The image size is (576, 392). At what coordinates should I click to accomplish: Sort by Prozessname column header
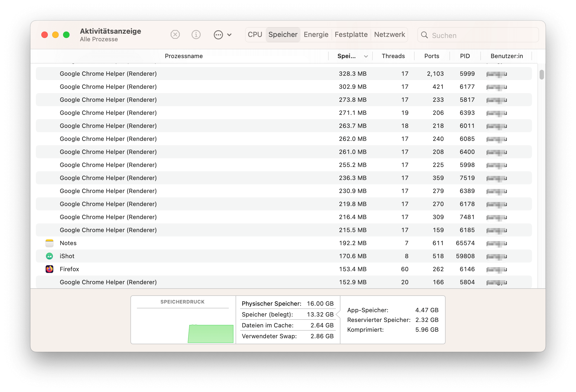pyautogui.click(x=184, y=56)
